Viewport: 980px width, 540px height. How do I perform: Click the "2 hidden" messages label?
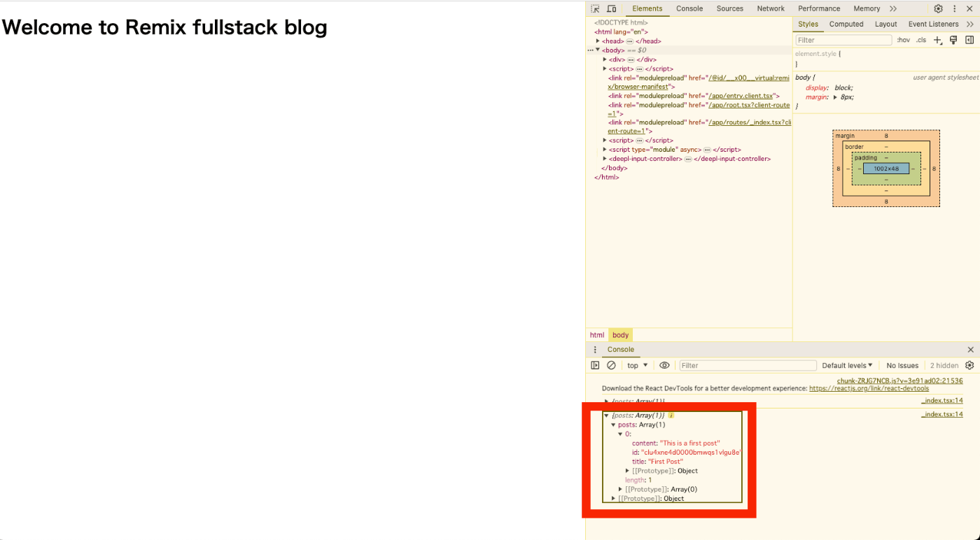click(x=944, y=365)
